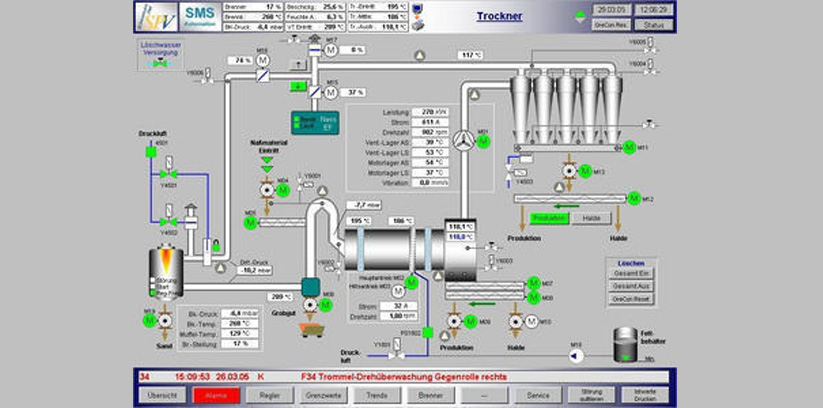Switch to the Regler screen
This screenshot has width=823, height=408.
coord(270,395)
